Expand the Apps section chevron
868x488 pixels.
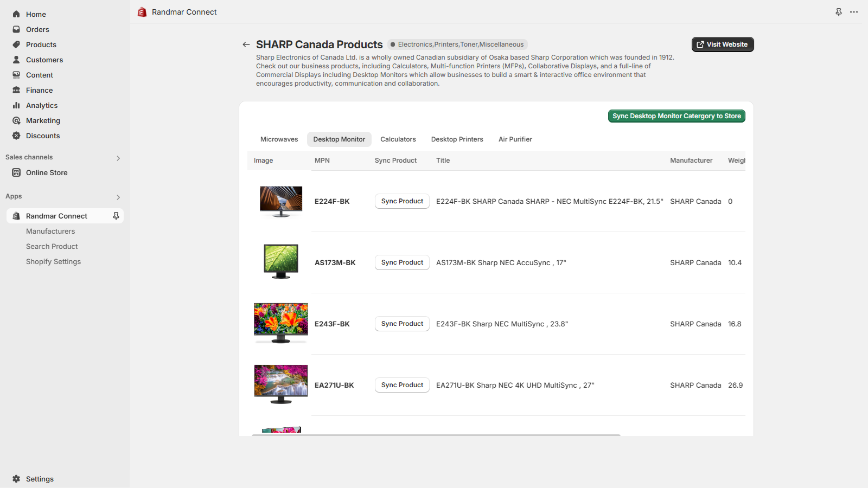pyautogui.click(x=118, y=197)
